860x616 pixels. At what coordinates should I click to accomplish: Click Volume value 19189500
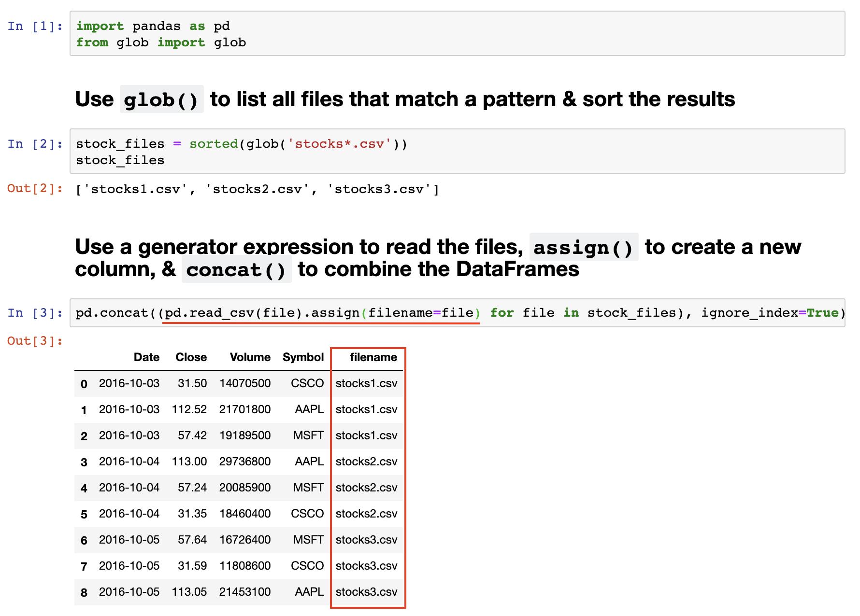tap(245, 435)
